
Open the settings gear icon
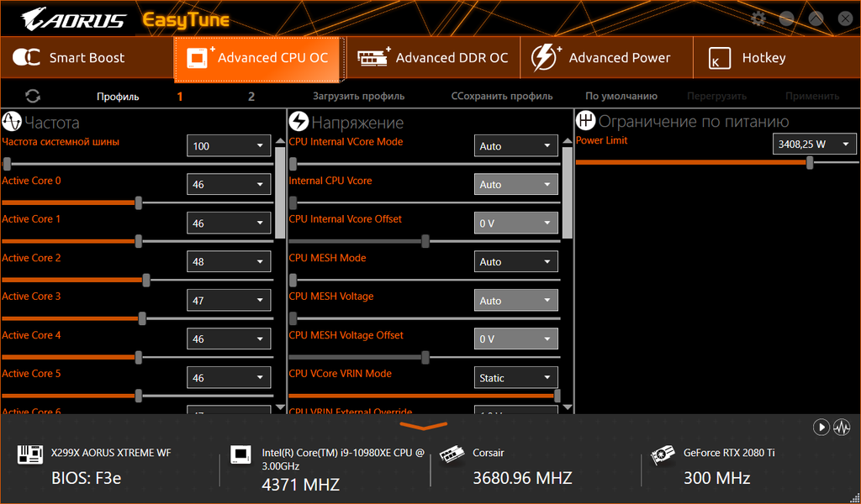click(x=758, y=19)
